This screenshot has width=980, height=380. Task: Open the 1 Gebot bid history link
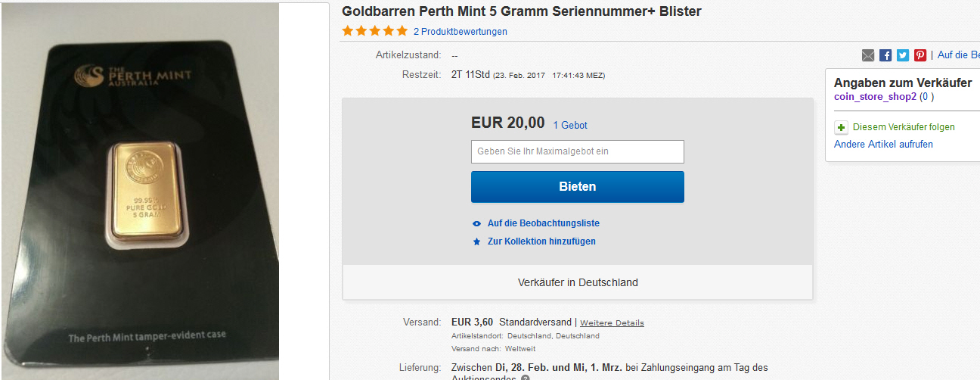coord(570,126)
